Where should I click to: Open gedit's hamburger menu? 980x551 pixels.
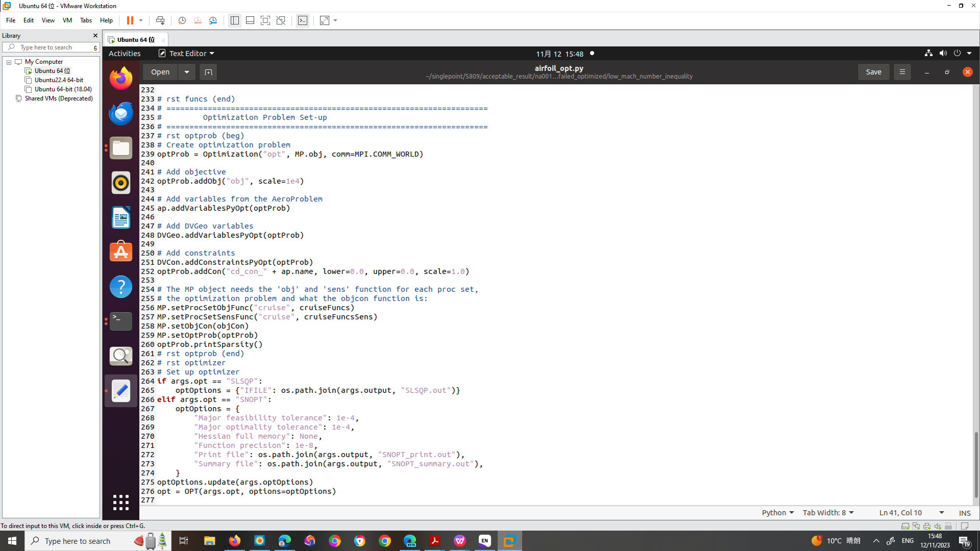pos(901,71)
